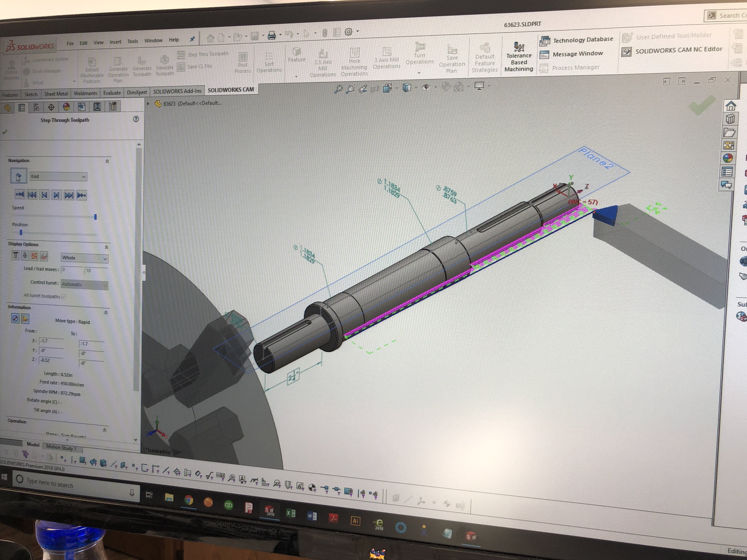The image size is (747, 560).
Task: Toggle tool display icon in Display Options
Action: (x=15, y=255)
